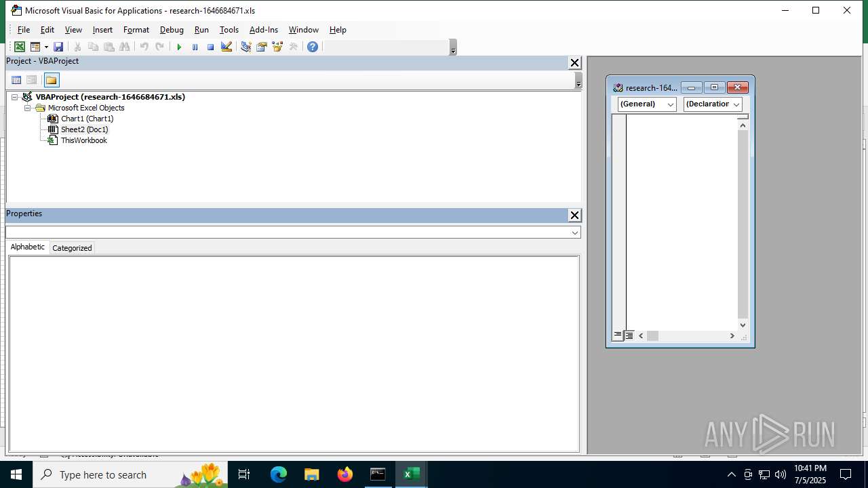
Task: Open the Add-Ins menu
Action: 264,30
